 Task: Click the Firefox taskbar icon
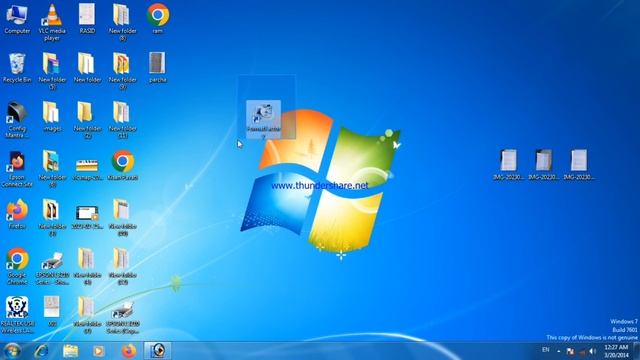click(128, 351)
